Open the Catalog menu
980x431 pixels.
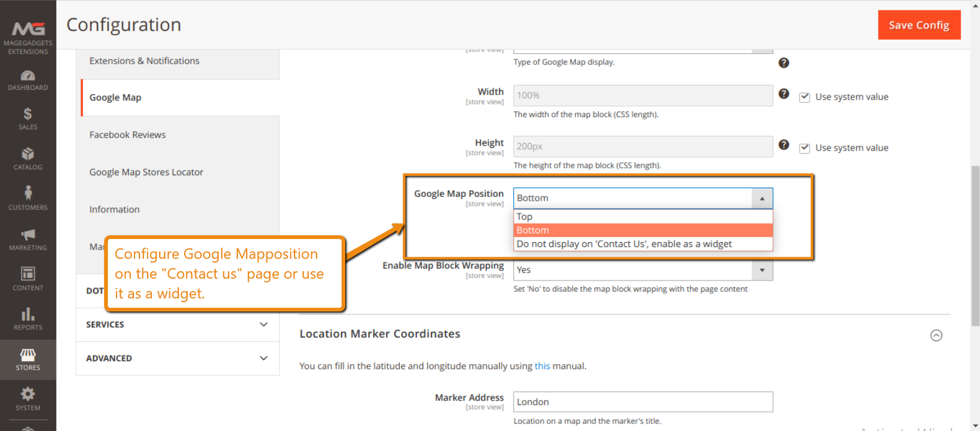pos(28,159)
